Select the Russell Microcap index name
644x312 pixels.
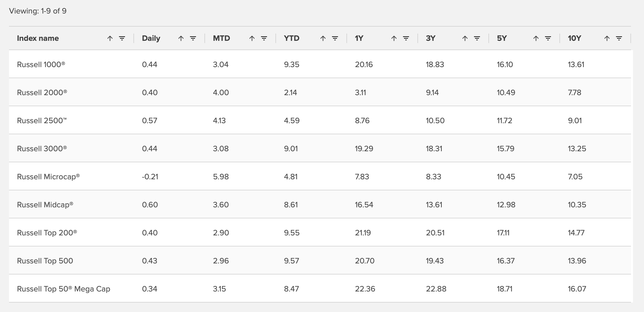click(48, 177)
